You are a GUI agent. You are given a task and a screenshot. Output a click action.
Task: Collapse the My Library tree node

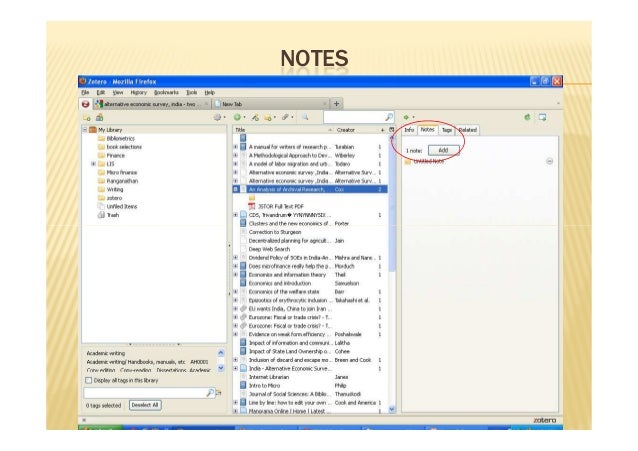click(85, 130)
